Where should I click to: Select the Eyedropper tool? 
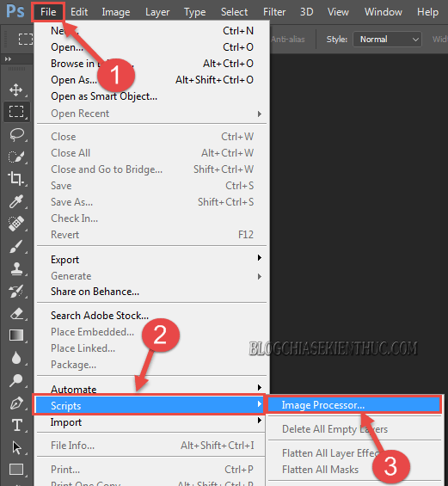pyautogui.click(x=16, y=201)
